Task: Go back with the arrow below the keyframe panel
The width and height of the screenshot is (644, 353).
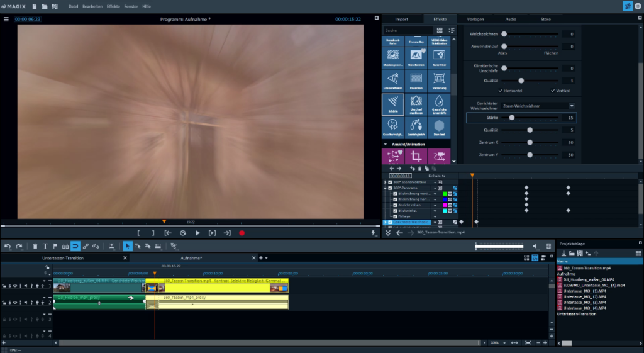Action: pyautogui.click(x=399, y=233)
